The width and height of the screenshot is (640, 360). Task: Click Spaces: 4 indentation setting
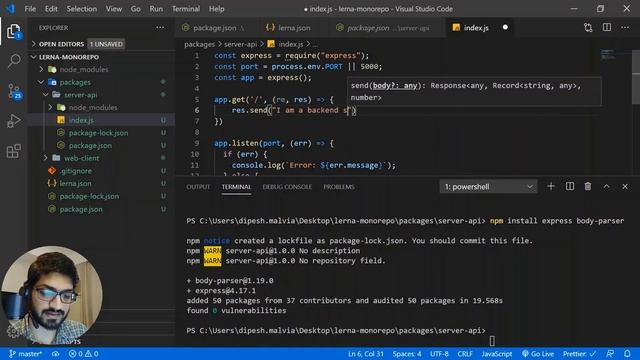(x=407, y=354)
